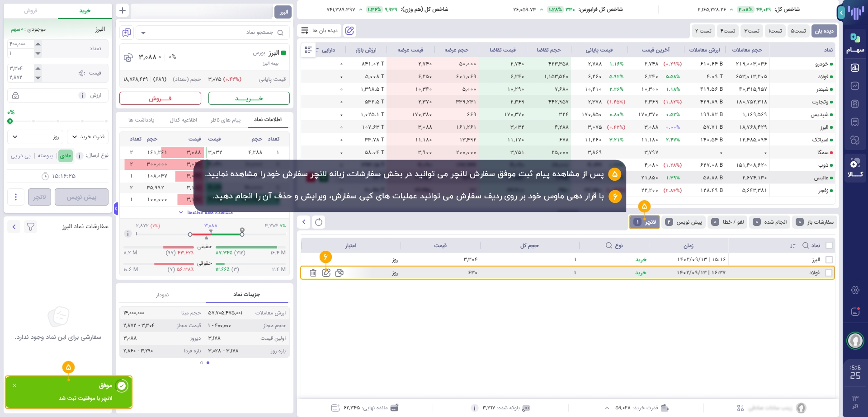Open the table column settings icon
This screenshot has width=868, height=417.
pyautogui.click(x=308, y=50)
